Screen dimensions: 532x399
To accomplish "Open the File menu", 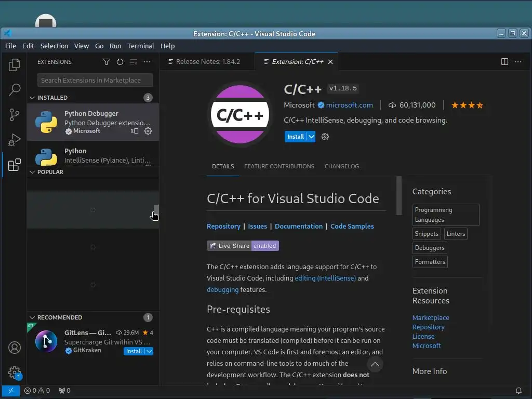I will (10, 46).
